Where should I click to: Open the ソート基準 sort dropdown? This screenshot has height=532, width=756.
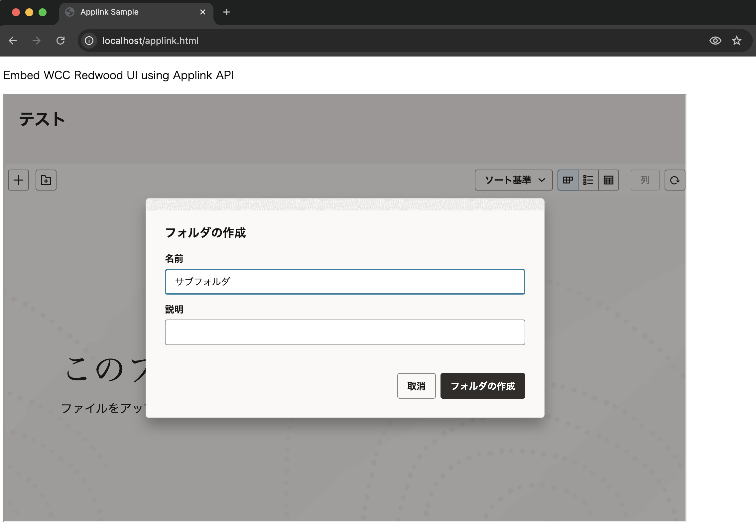(508, 180)
